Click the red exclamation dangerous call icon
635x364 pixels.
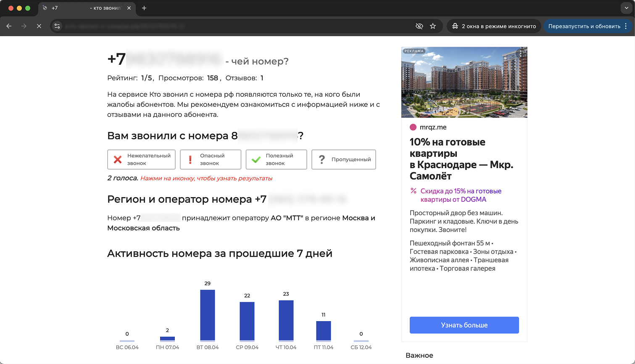(190, 160)
